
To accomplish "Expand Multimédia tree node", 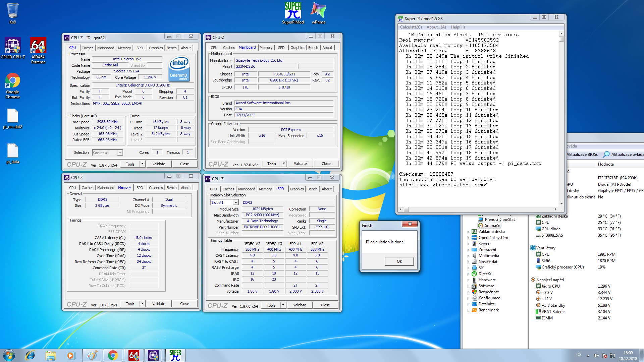I will (x=468, y=256).
